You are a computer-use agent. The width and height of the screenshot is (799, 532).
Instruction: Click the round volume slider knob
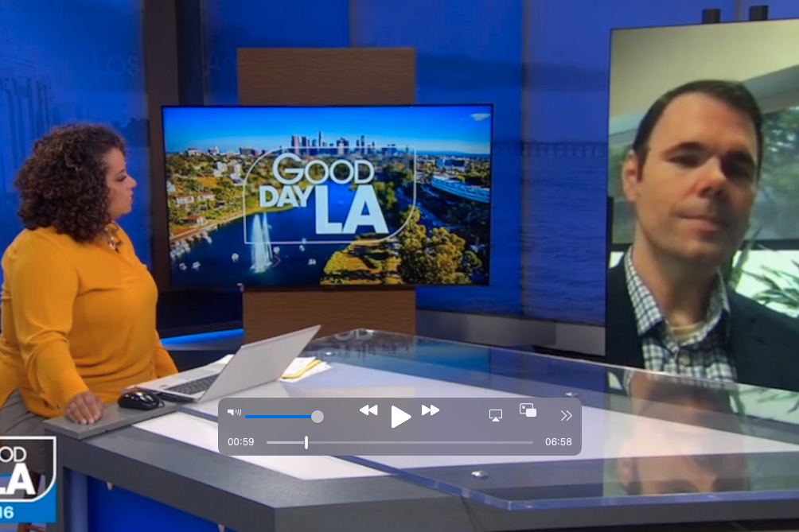coord(318,417)
